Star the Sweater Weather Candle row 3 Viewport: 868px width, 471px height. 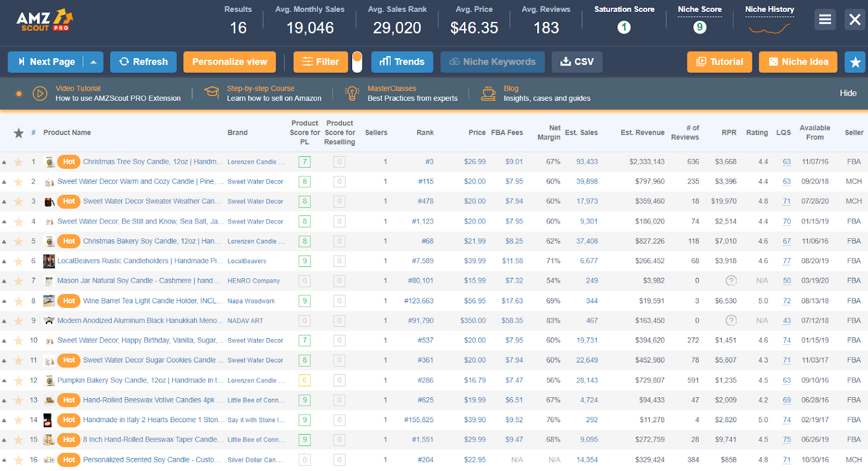pos(18,201)
